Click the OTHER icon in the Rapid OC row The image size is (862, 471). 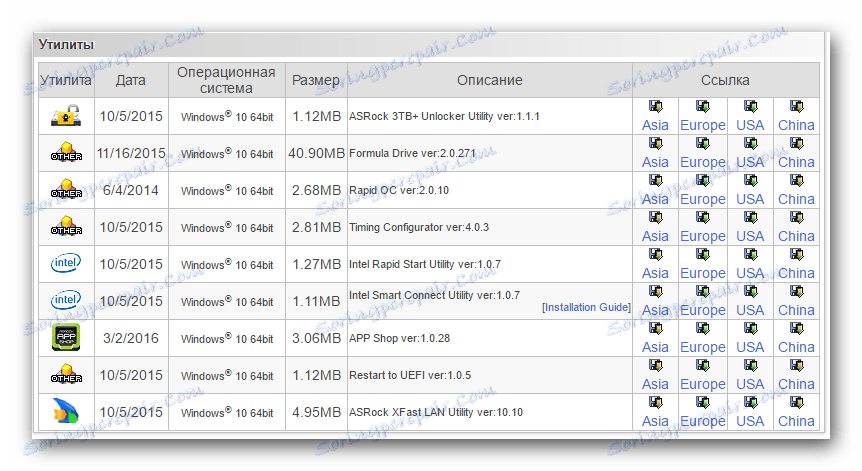coord(66,190)
